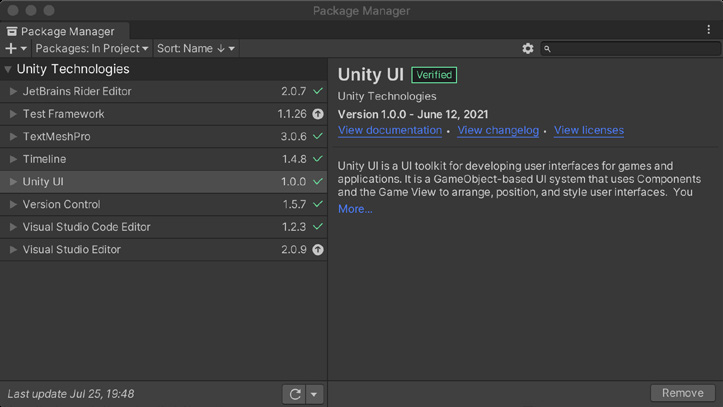Screen dimensions: 723x407
Task: Select Visual Studio Code Editor package
Action: coord(163,227)
